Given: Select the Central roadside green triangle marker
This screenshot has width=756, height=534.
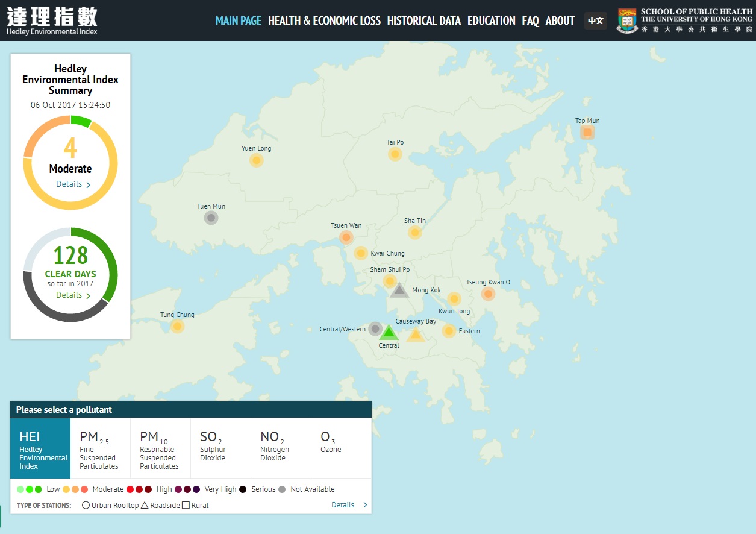Looking at the screenshot, I should coord(389,333).
